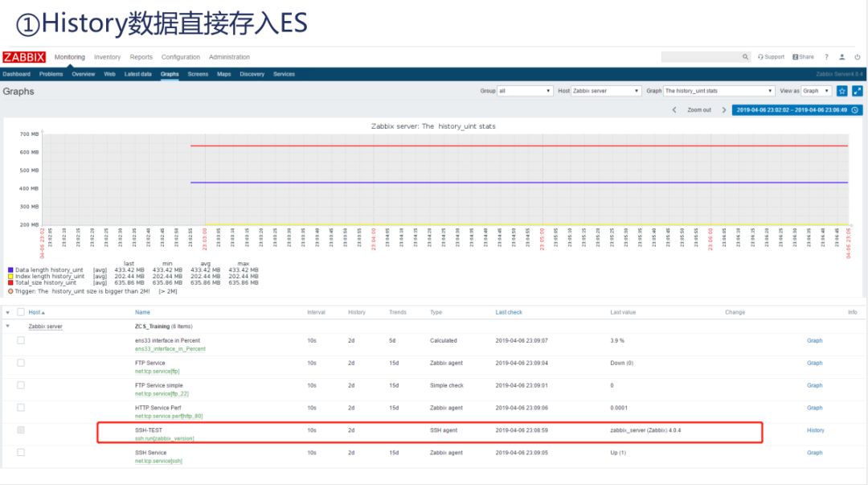Click the ens33_interface_in_Percent key text
868x485 pixels.
coord(170,349)
